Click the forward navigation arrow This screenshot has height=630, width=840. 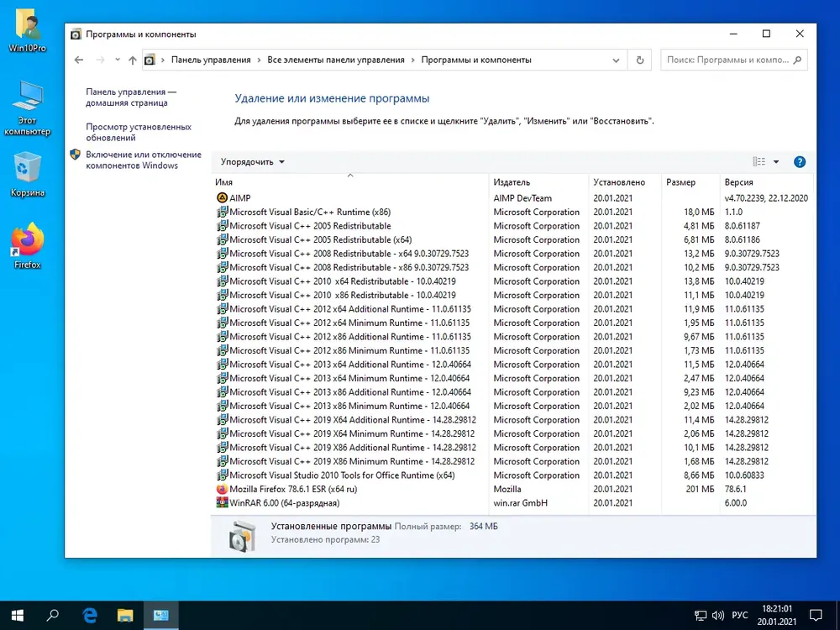pyautogui.click(x=100, y=60)
